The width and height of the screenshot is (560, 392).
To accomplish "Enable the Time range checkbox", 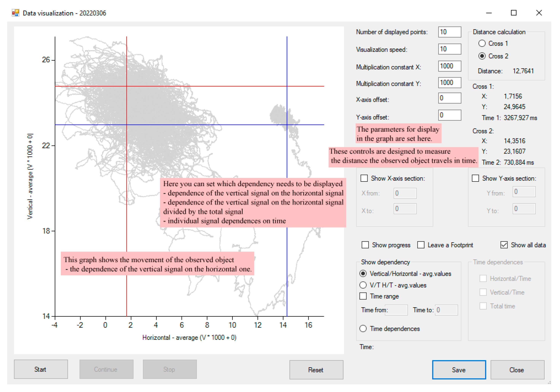I will click(x=363, y=296).
